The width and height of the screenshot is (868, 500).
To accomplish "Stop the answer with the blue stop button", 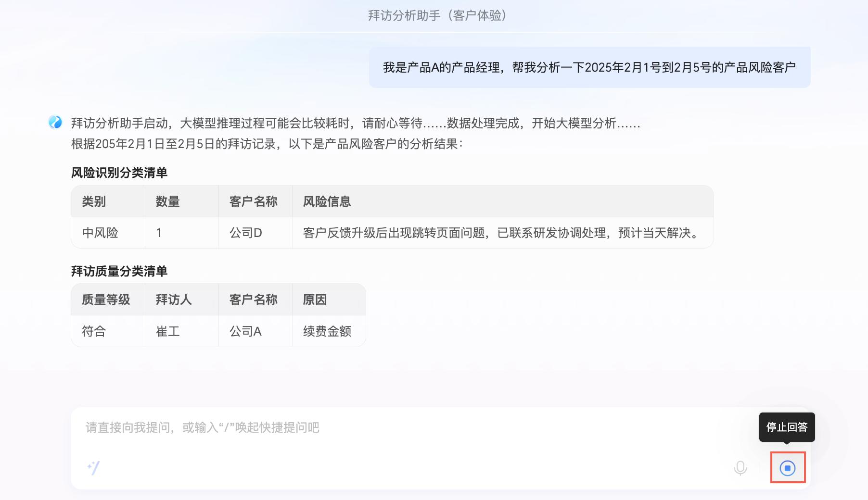I will coord(788,468).
